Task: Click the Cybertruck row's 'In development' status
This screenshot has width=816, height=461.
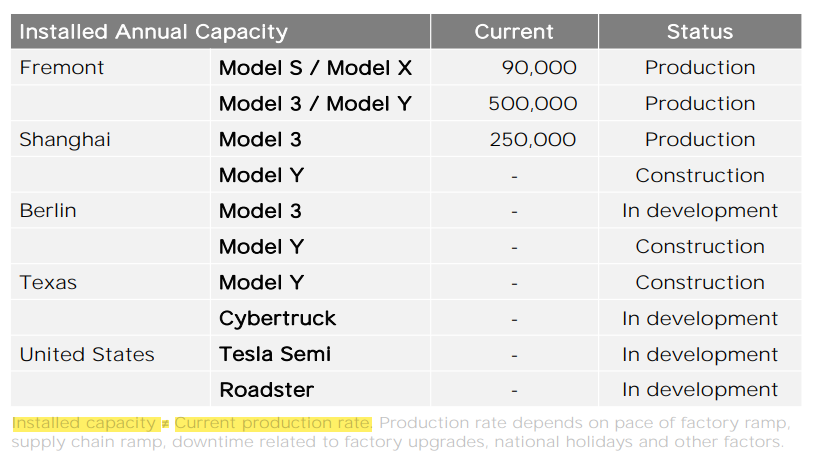Action: point(699,319)
